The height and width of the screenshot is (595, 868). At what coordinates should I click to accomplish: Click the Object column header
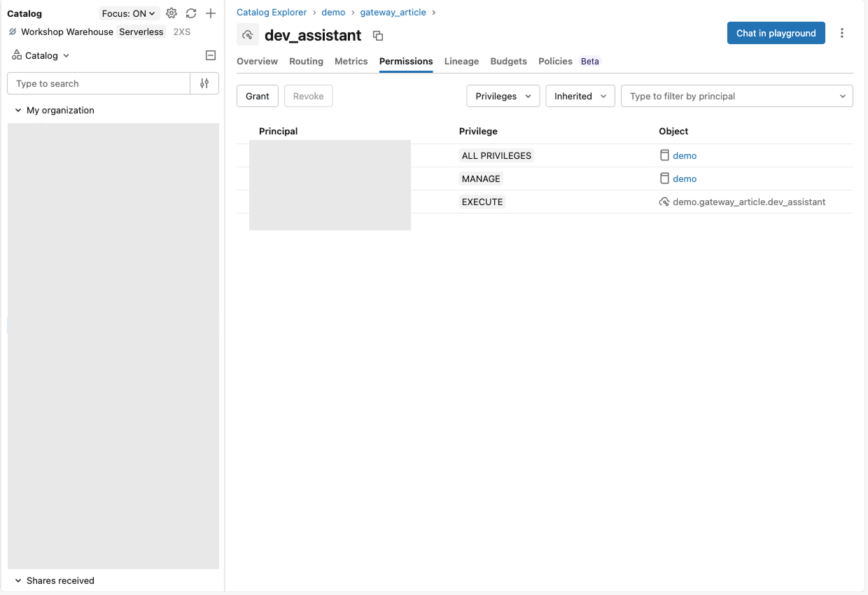(673, 131)
